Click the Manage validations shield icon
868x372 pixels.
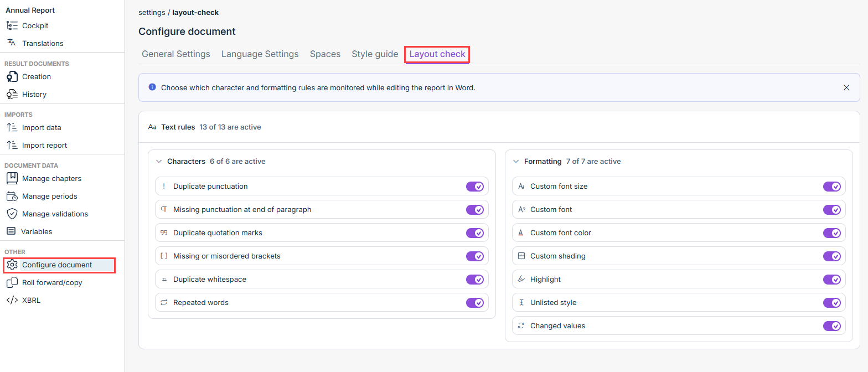pyautogui.click(x=12, y=214)
